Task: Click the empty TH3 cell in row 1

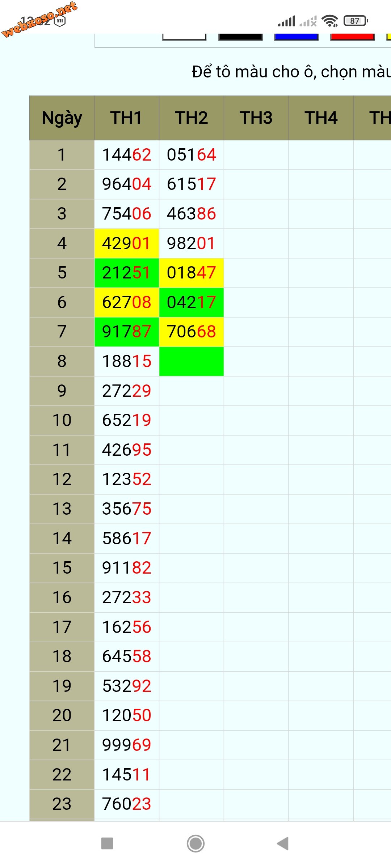Action: pos(256,155)
